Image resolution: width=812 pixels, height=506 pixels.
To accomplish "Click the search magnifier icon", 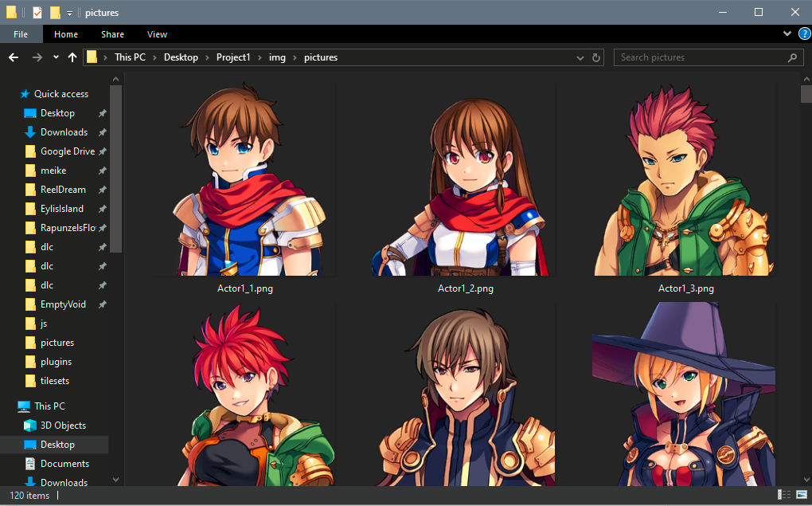I will tap(792, 57).
